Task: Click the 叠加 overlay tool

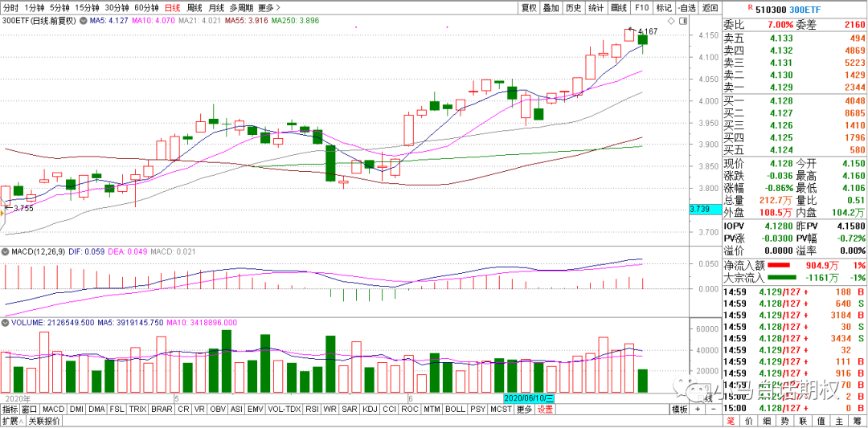Action: click(x=551, y=8)
